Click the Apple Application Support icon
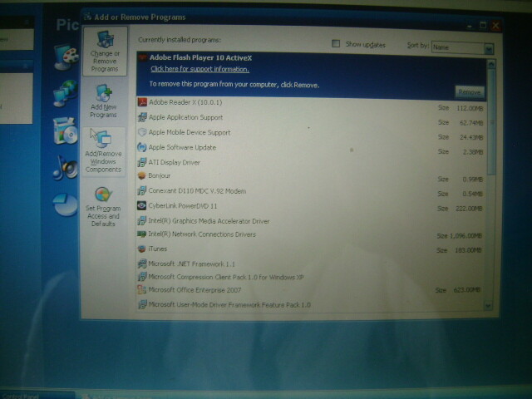Screen dimensions: 532x399 click(x=142, y=117)
